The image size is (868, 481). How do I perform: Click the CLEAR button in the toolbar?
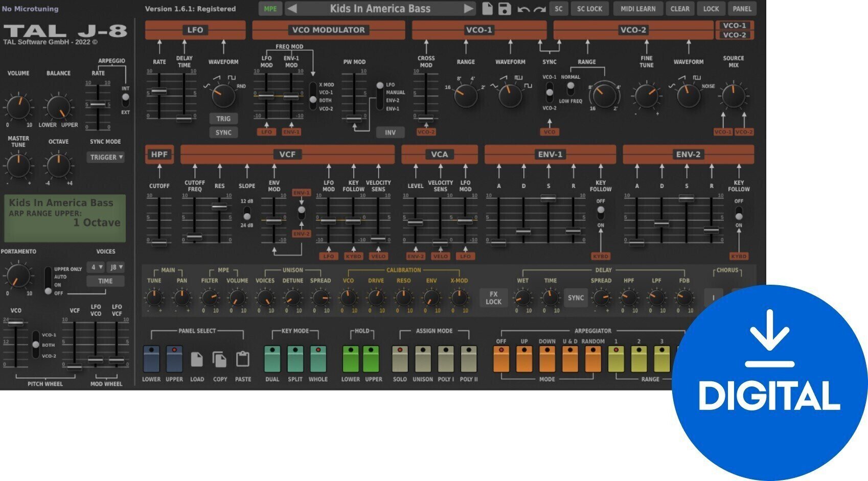680,9
